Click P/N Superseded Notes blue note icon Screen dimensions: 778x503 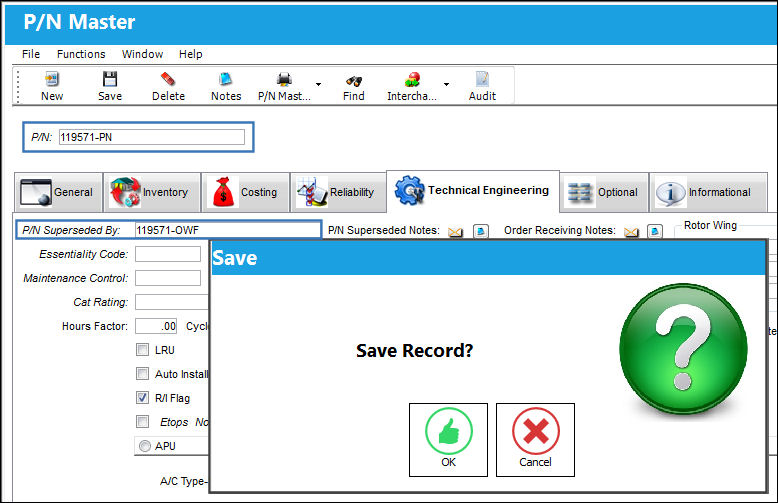(481, 231)
